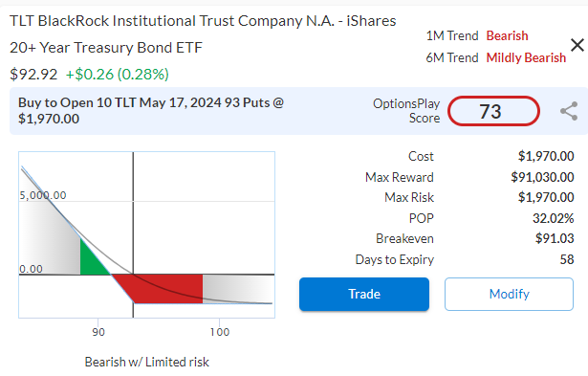Click the TLT current price $92.92
Image resolution: width=588 pixels, height=376 pixels.
click(33, 75)
